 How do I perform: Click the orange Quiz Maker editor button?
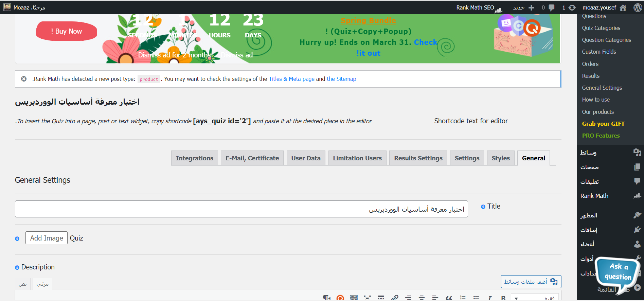click(x=340, y=298)
